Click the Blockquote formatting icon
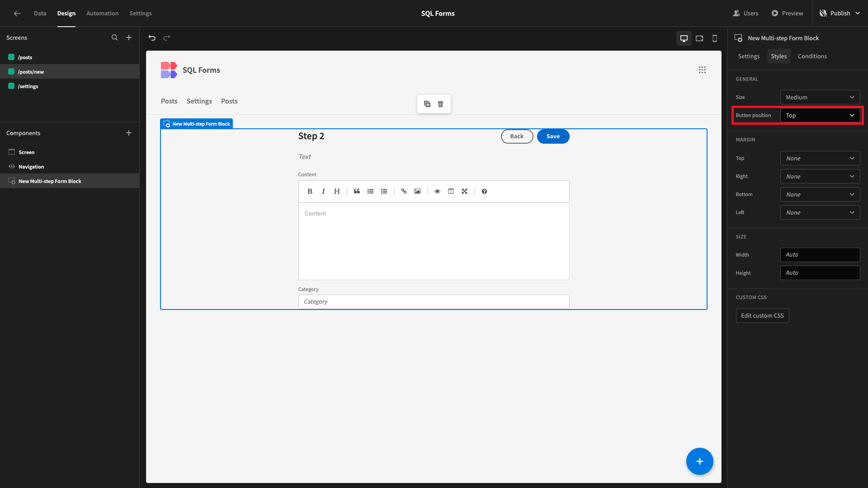 click(x=357, y=191)
